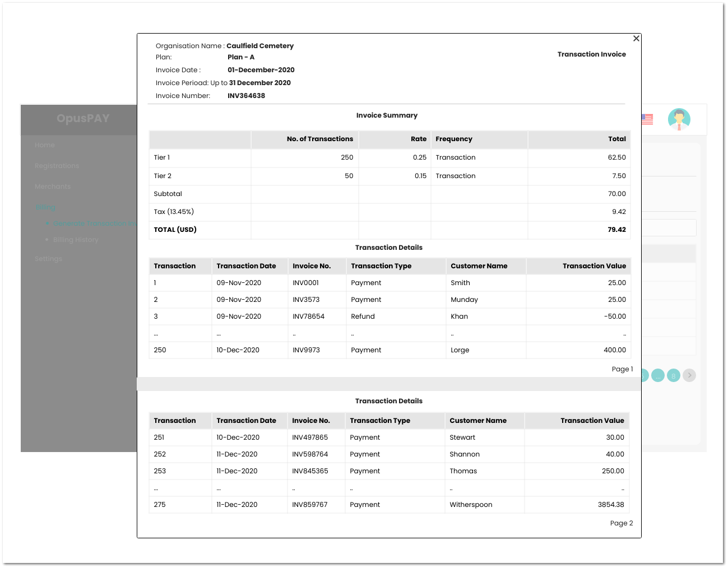Image resolution: width=728 pixels, height=568 pixels.
Task: Open the Registrations sidebar item
Action: tap(57, 165)
